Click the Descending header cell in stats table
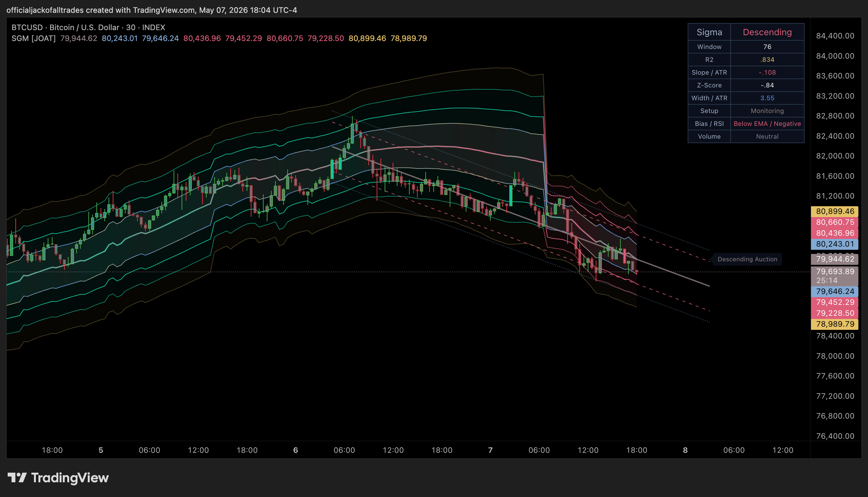Image resolution: width=868 pixels, height=497 pixels. click(x=767, y=32)
